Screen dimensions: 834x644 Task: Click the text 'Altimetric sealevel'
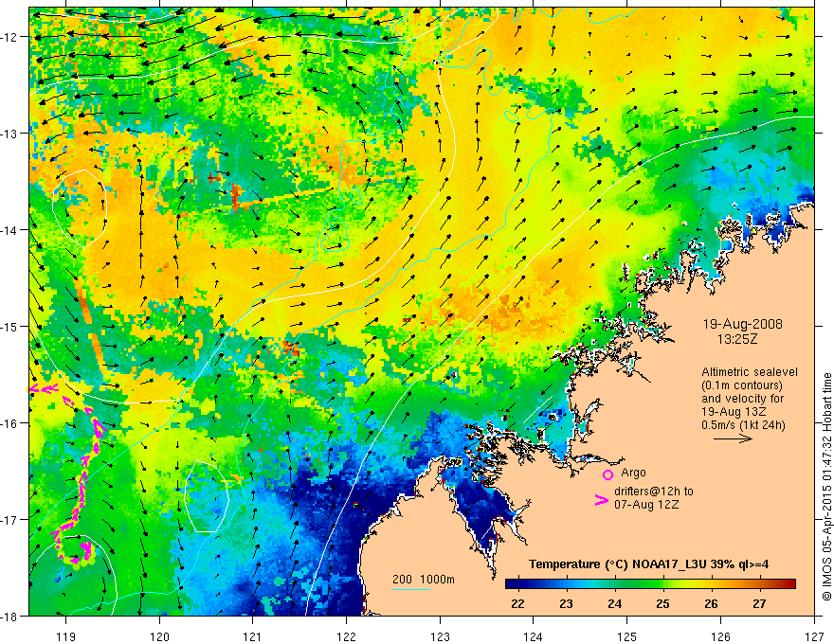click(x=750, y=372)
